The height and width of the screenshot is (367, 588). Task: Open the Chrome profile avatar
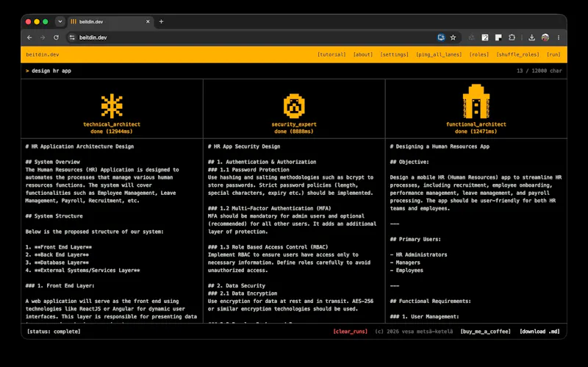pos(545,38)
